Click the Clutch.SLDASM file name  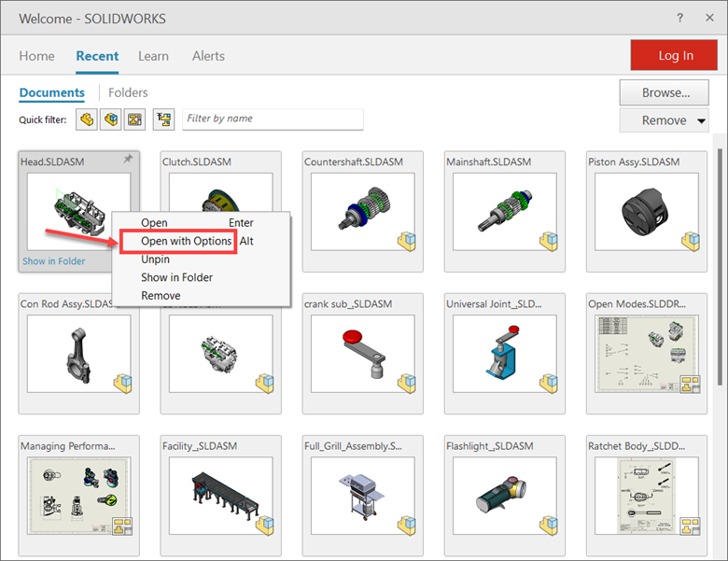[x=196, y=162]
